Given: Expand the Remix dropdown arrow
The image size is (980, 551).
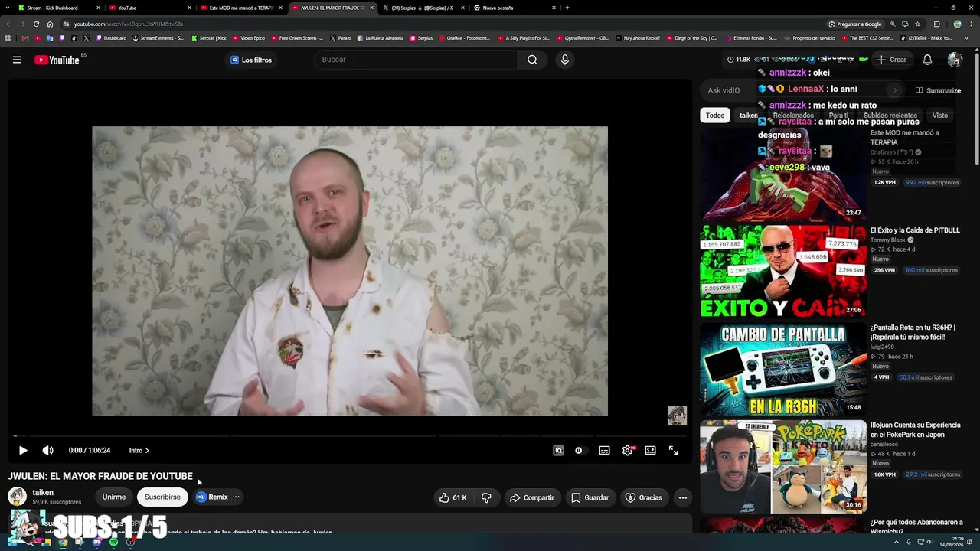Looking at the screenshot, I should (x=237, y=497).
